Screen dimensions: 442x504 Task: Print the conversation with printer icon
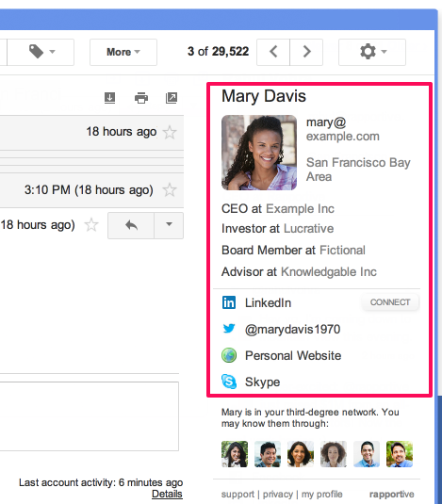click(141, 98)
